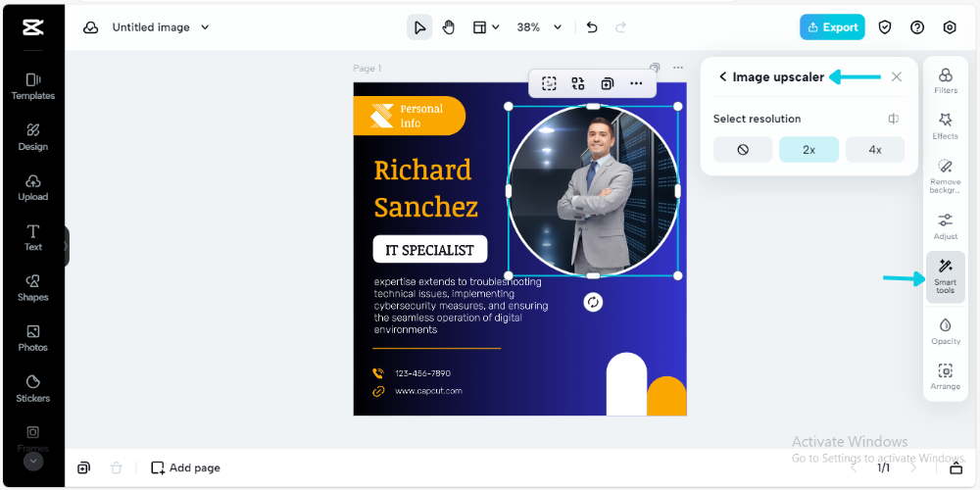Open the Remove background tool
The image size is (980, 490).
tap(946, 175)
